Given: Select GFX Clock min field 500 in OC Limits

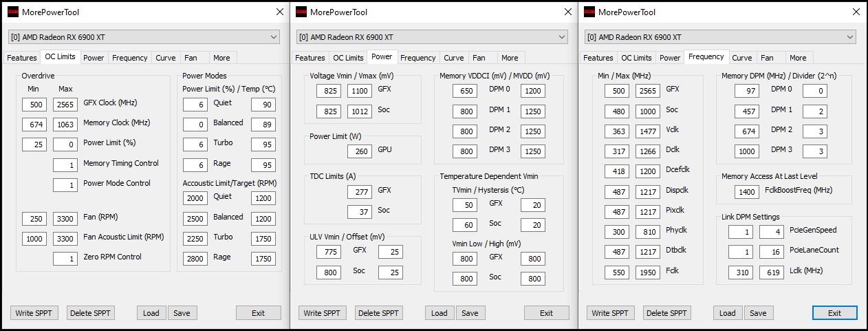Looking at the screenshot, I should click(34, 105).
